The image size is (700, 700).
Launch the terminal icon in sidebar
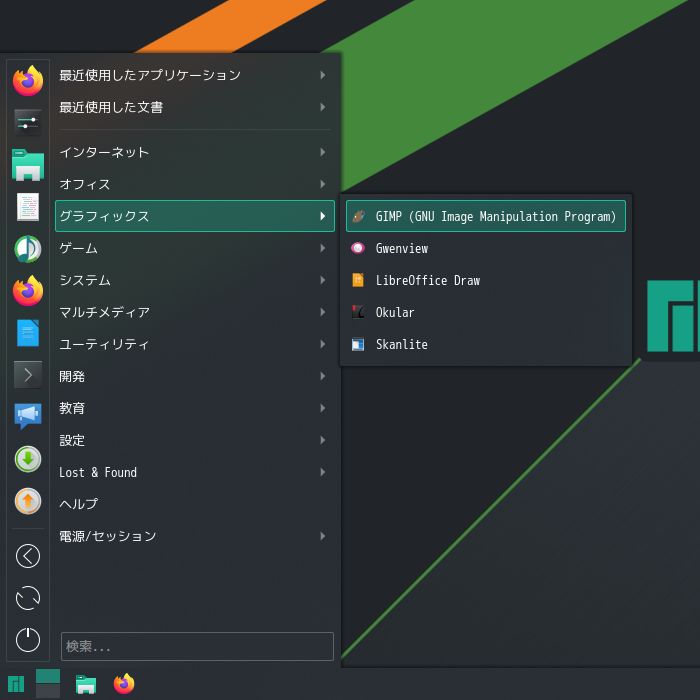pyautogui.click(x=28, y=375)
